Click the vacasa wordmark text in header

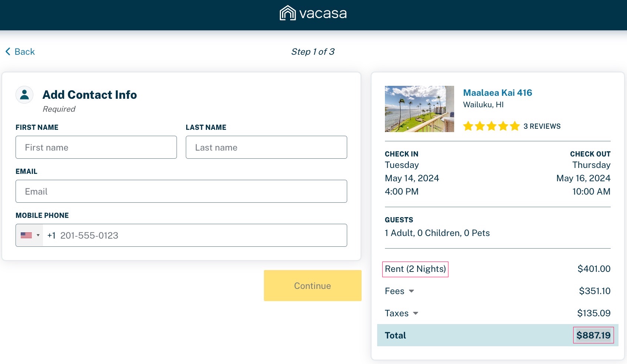(x=323, y=14)
